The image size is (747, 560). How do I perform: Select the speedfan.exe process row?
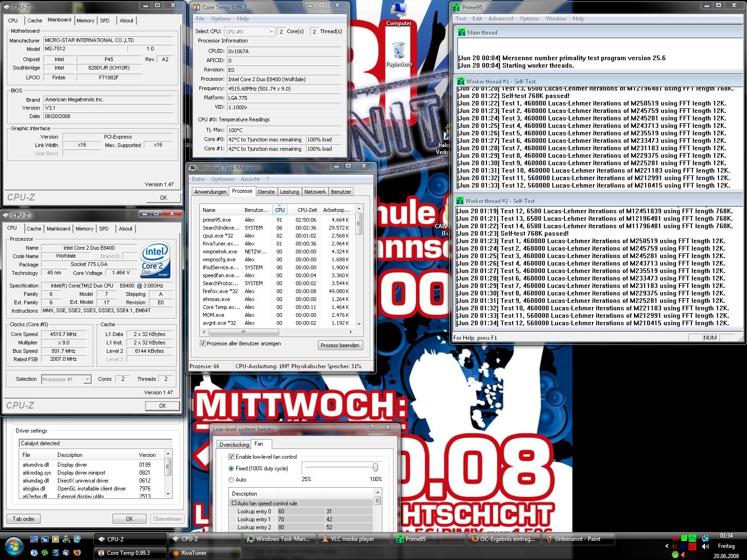click(x=277, y=275)
